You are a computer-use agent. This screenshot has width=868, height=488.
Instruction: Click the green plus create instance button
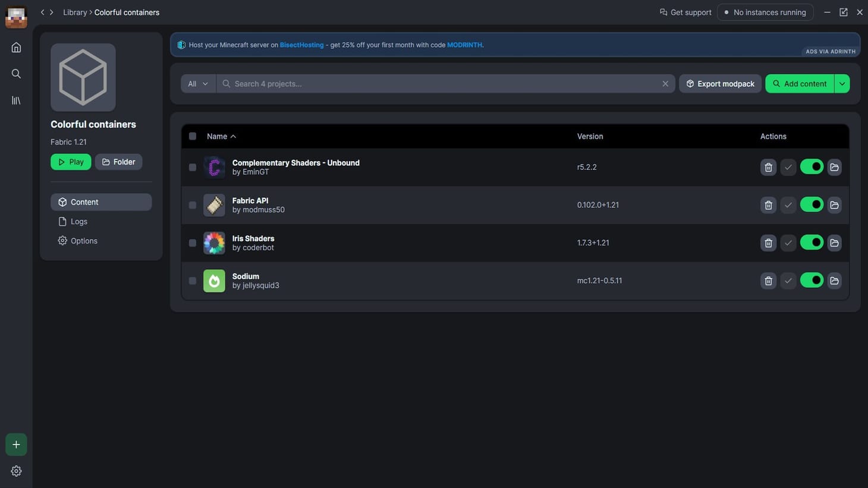16,445
